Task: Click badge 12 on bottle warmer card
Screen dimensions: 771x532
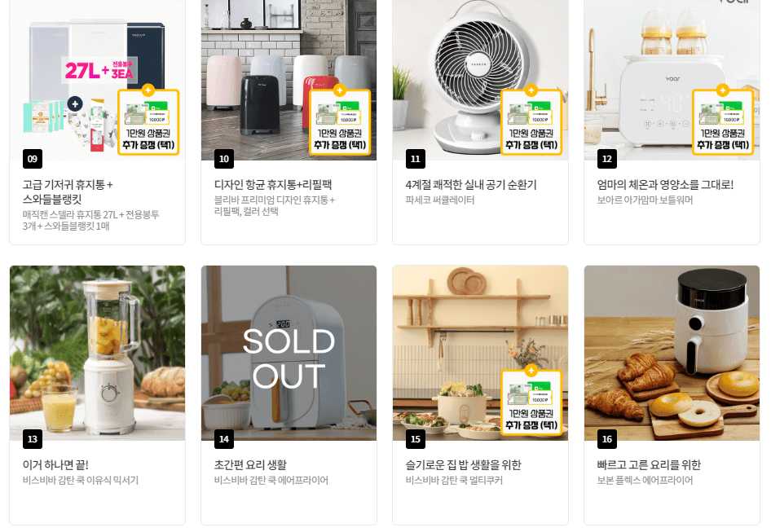Action: click(606, 159)
